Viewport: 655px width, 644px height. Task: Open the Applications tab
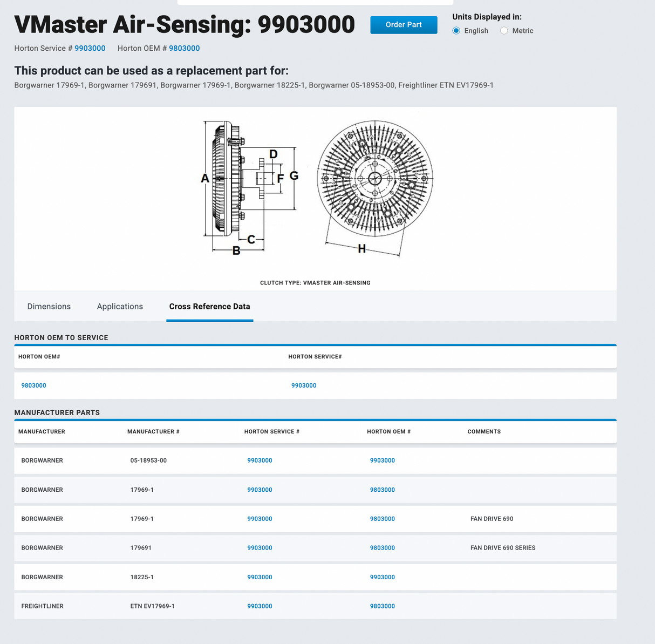[x=120, y=306]
